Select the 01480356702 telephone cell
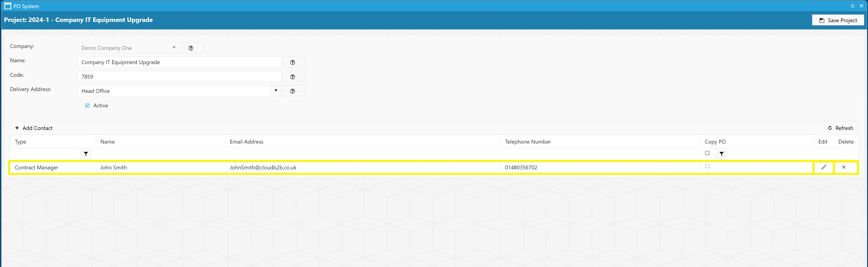The width and height of the screenshot is (868, 267). pyautogui.click(x=600, y=167)
